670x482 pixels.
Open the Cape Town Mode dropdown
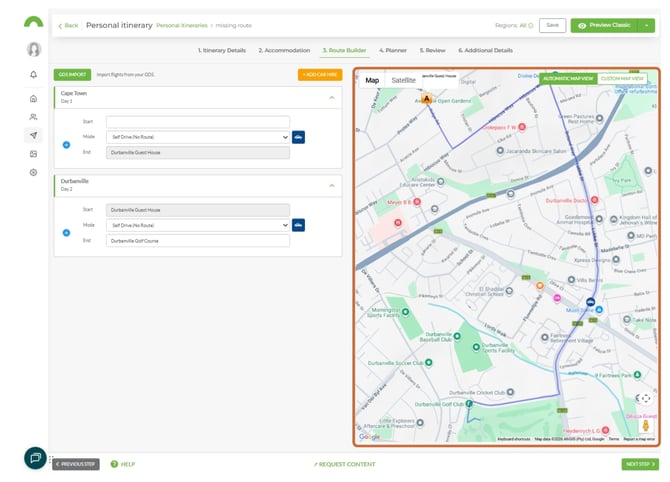(x=198, y=137)
